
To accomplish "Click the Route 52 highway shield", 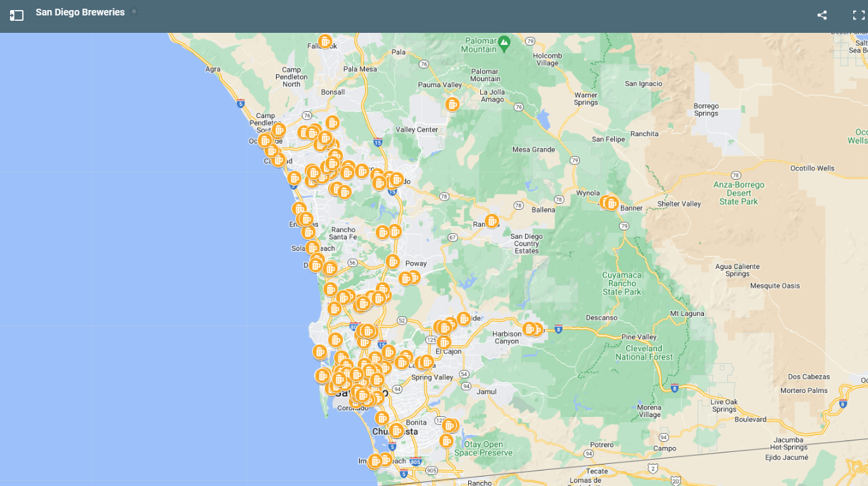I will point(402,321).
